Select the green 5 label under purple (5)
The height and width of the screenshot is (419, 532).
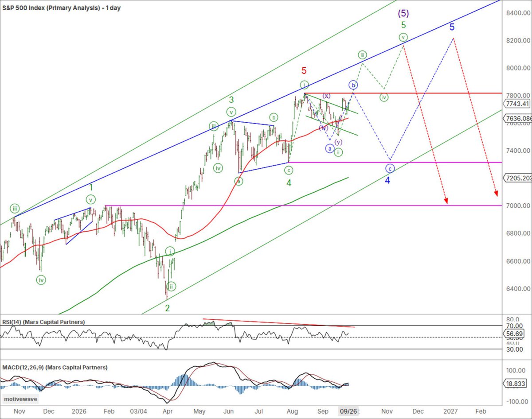[403, 25]
